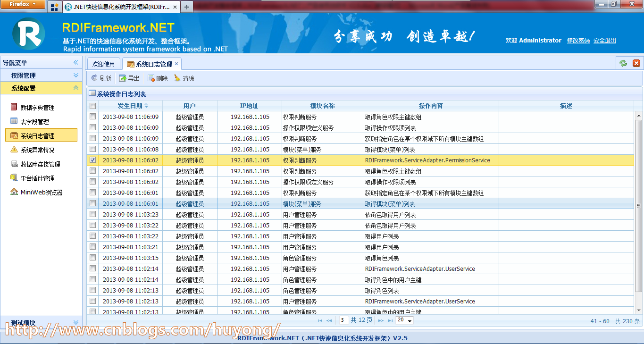This screenshot has height=344, width=644.
Task: Check the row for 取得模块(菜单)列表 at 11:06:08
Action: point(93,149)
